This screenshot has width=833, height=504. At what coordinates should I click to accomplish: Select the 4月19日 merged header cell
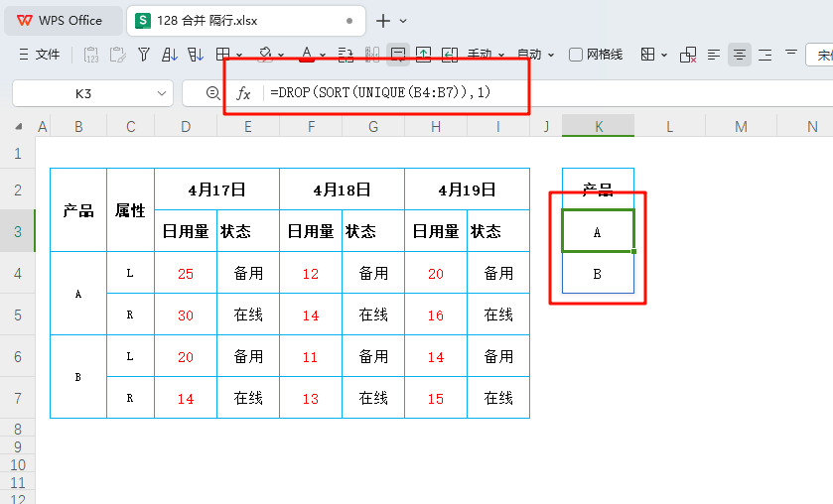click(x=467, y=189)
